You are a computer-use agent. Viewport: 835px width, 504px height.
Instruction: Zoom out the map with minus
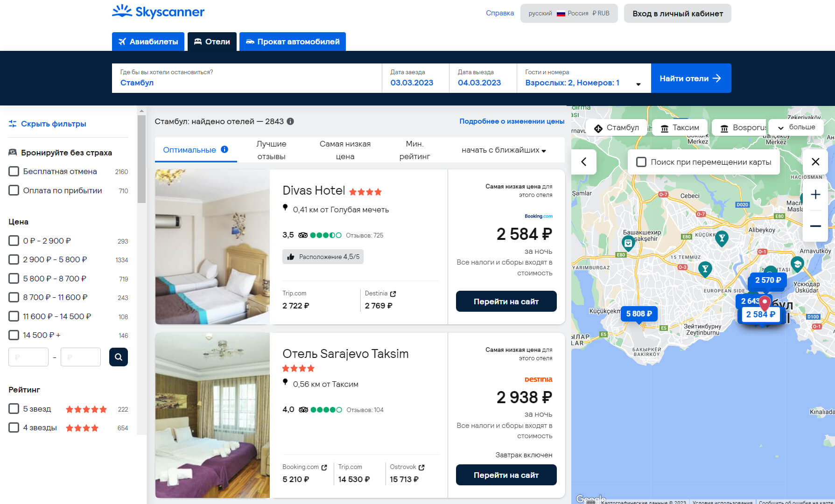tap(815, 226)
